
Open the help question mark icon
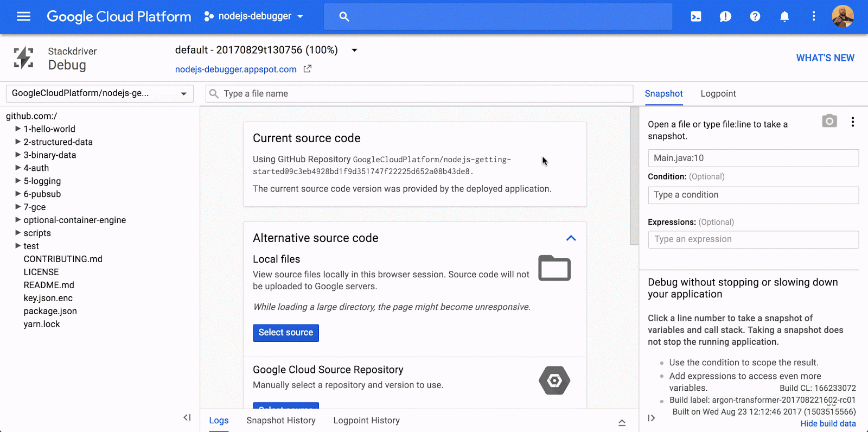[x=755, y=16]
